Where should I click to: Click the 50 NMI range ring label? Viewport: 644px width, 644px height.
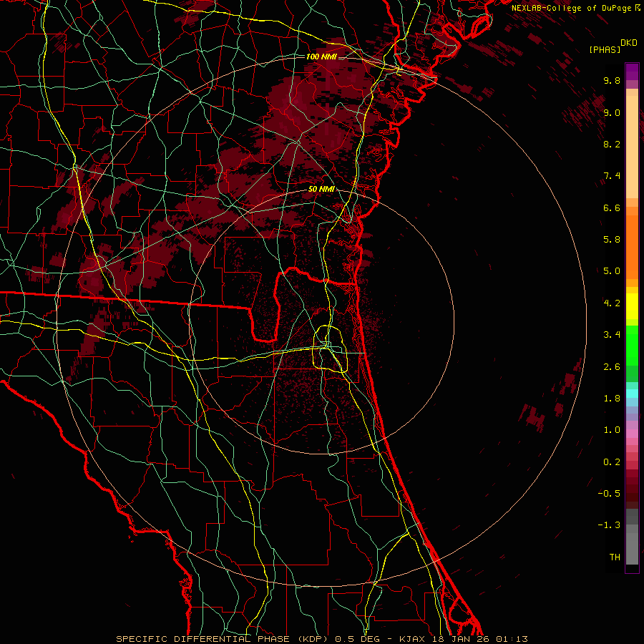point(321,190)
